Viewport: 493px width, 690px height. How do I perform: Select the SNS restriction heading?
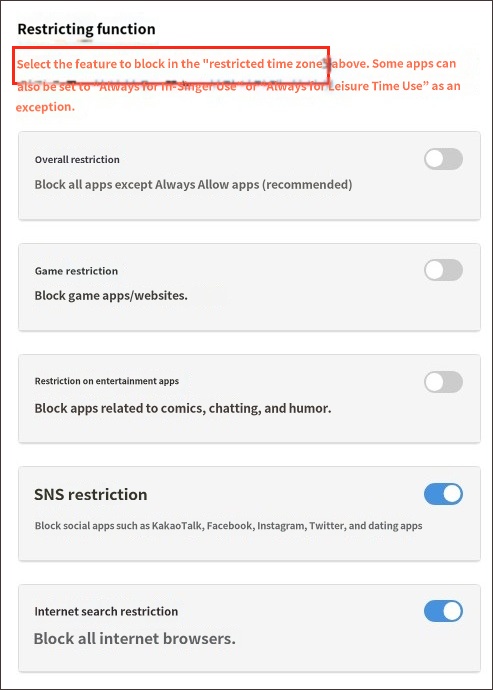point(91,494)
